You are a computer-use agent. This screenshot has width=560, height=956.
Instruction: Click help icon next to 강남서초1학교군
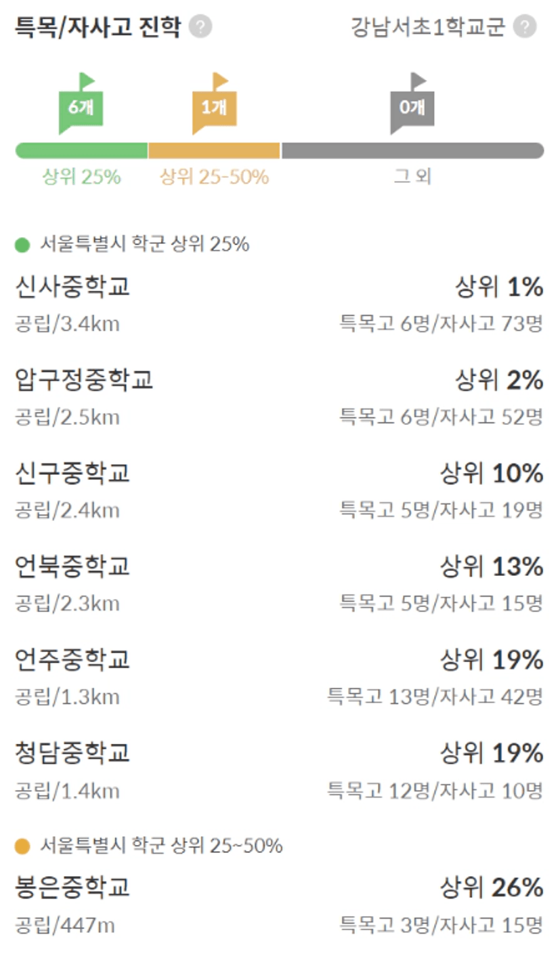click(x=525, y=28)
